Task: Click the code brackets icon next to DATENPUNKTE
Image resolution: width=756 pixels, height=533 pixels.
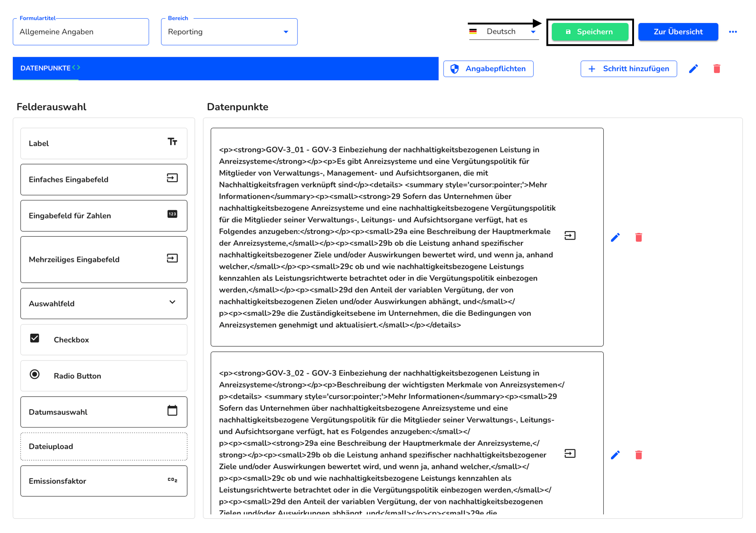Action: (76, 67)
